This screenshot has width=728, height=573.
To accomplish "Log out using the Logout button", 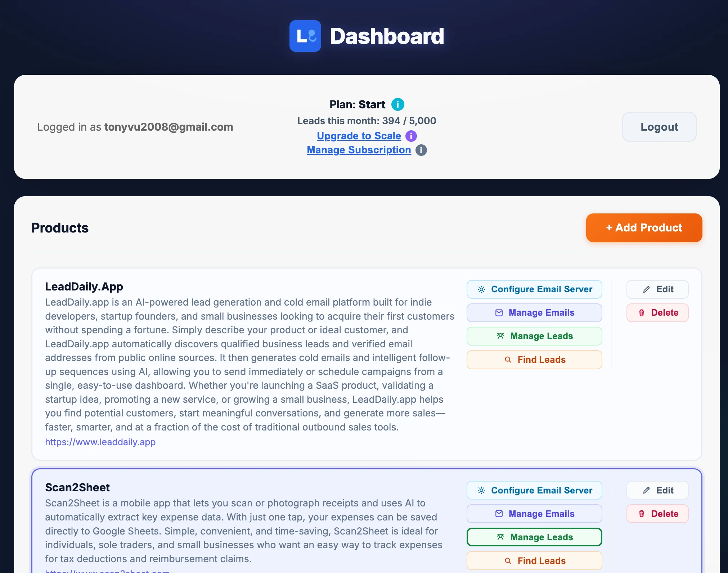I will tap(659, 127).
